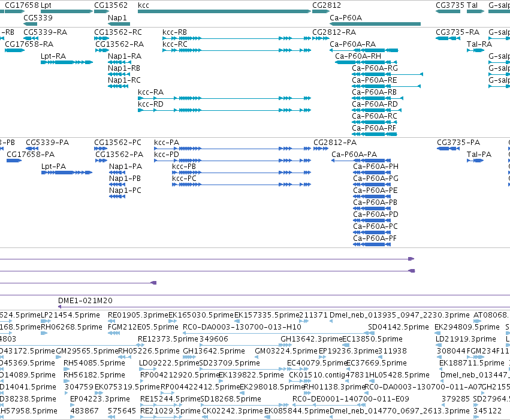Select protein kcc-PB
Viewport: 510px width, 420px height.
(184, 167)
